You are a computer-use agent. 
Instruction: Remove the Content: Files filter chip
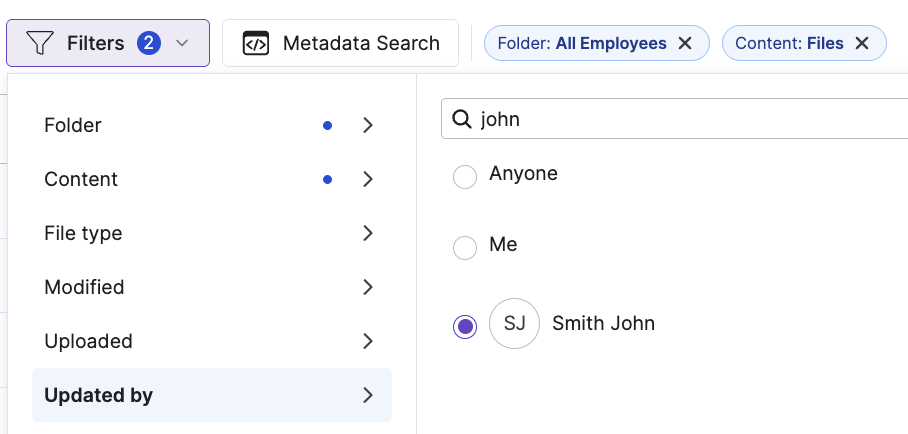coord(862,43)
